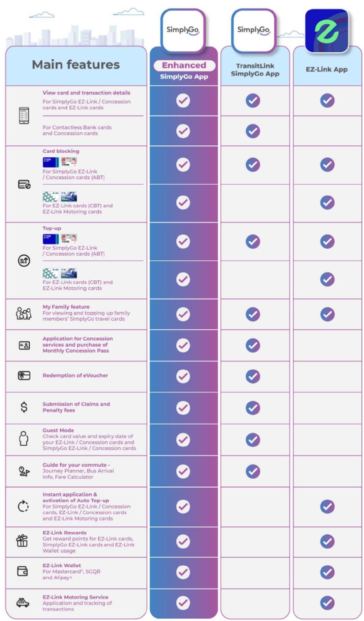Click the Auto Top-up refresh icon
The width and height of the screenshot is (364, 621).
pyautogui.click(x=23, y=506)
